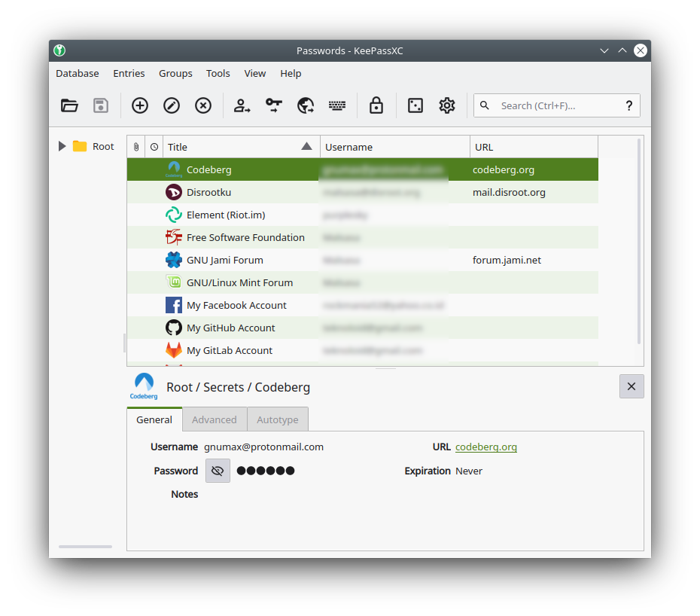Select the My Facebook Account entry

[363, 306]
